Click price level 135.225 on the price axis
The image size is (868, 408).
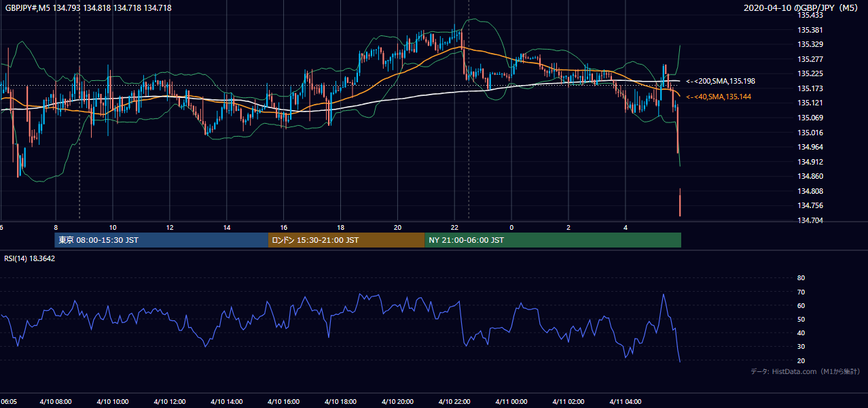810,73
